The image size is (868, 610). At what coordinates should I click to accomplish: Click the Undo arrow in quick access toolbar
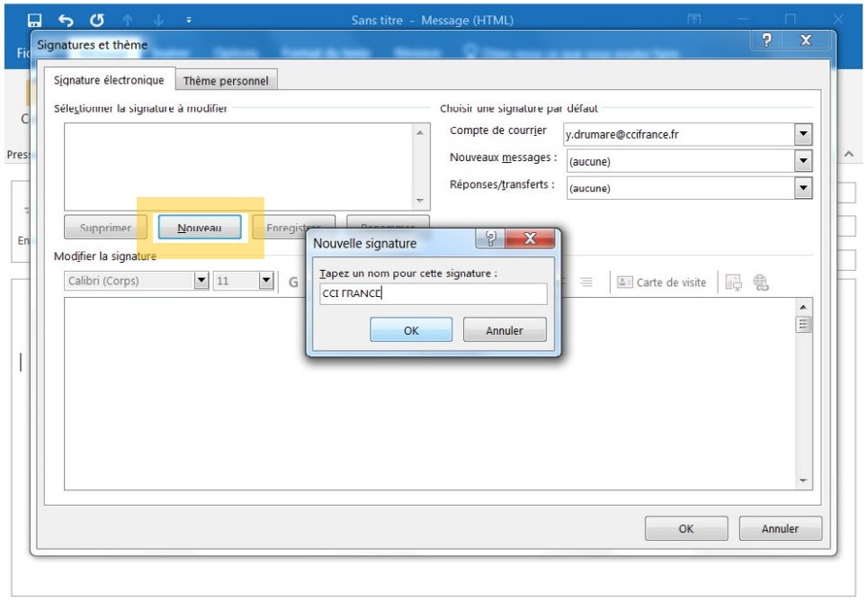66,20
